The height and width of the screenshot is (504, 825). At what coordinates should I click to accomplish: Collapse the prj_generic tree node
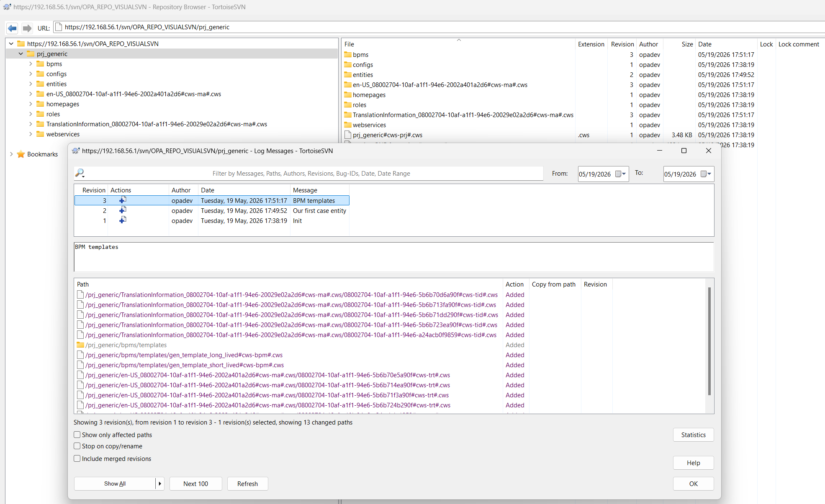click(21, 54)
